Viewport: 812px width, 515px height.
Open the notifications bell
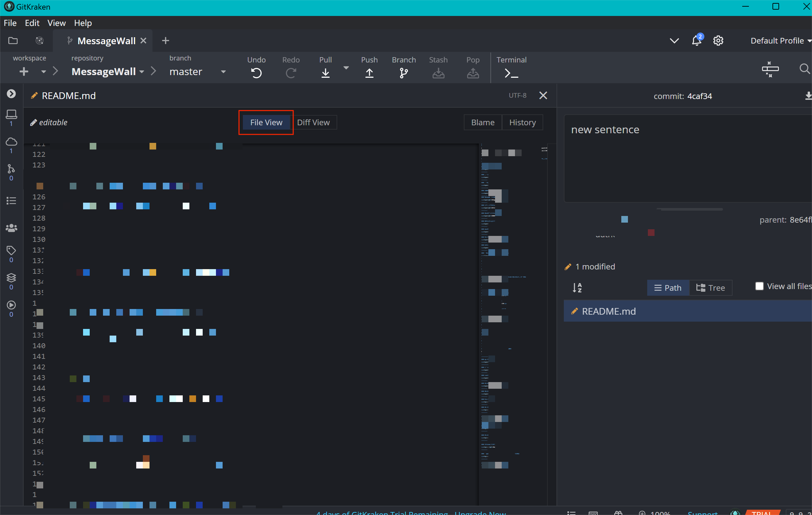coord(696,41)
